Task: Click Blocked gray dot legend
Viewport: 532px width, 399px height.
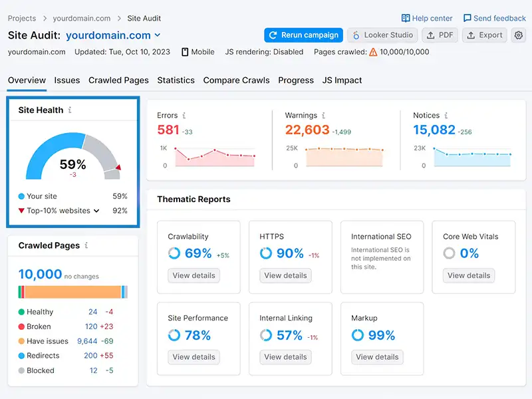Action: [x=21, y=370]
